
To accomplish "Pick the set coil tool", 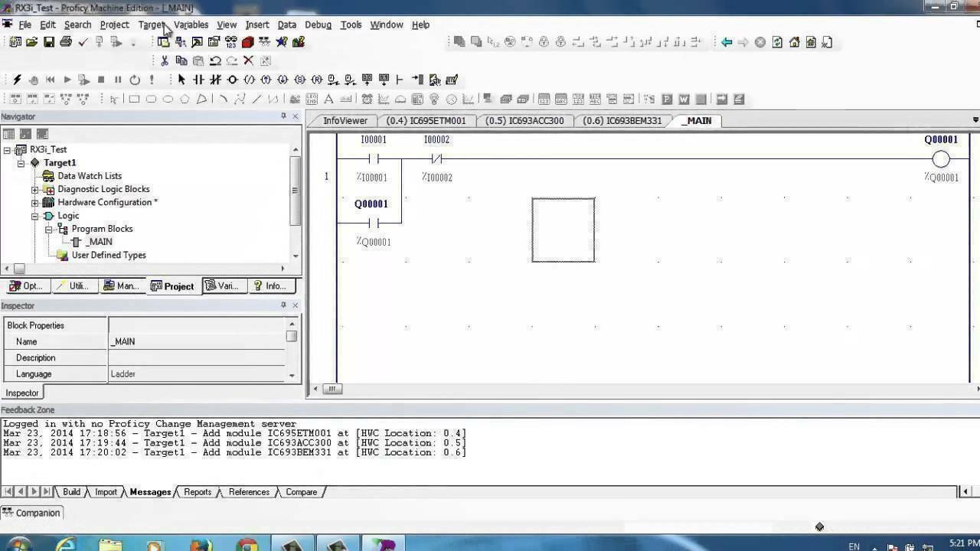I will pos(299,79).
